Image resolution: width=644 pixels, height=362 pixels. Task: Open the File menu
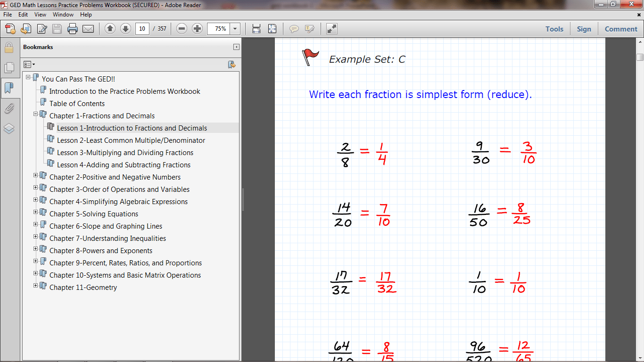click(x=8, y=15)
